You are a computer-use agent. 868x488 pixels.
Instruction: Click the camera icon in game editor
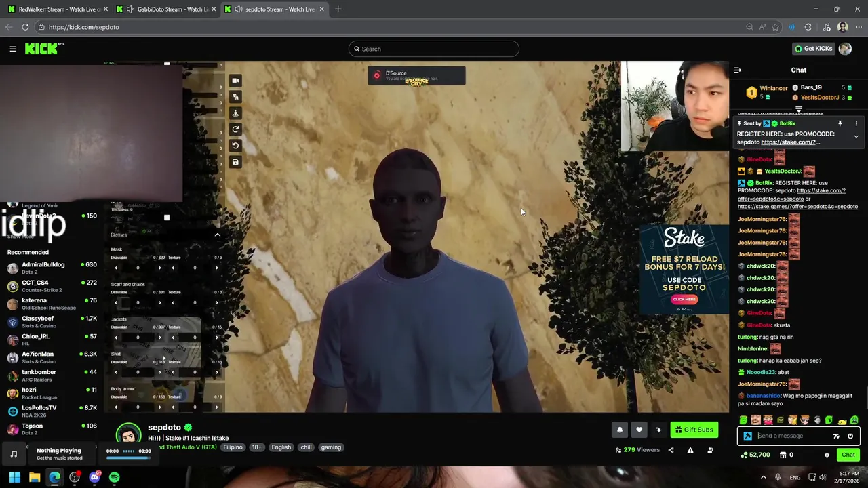point(235,81)
